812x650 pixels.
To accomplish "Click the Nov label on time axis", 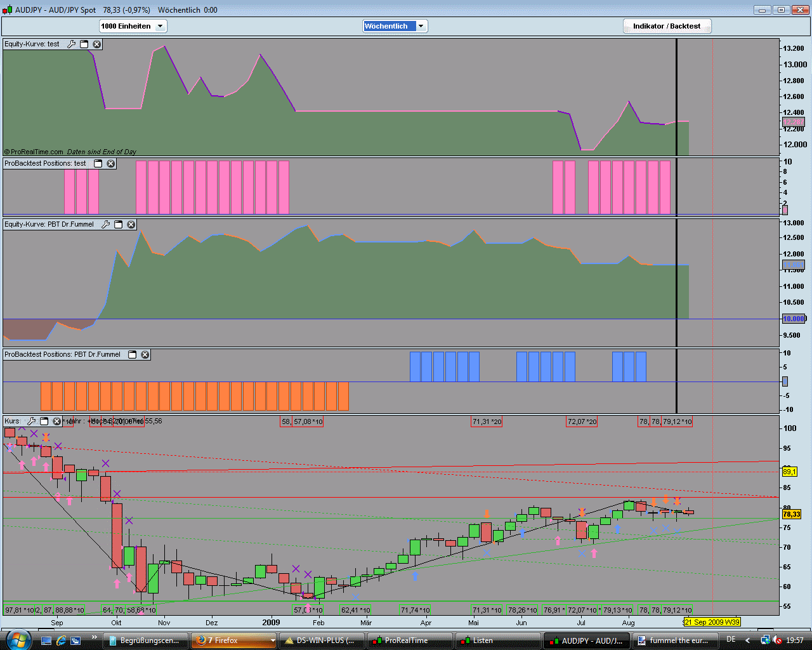I will click(x=164, y=623).
